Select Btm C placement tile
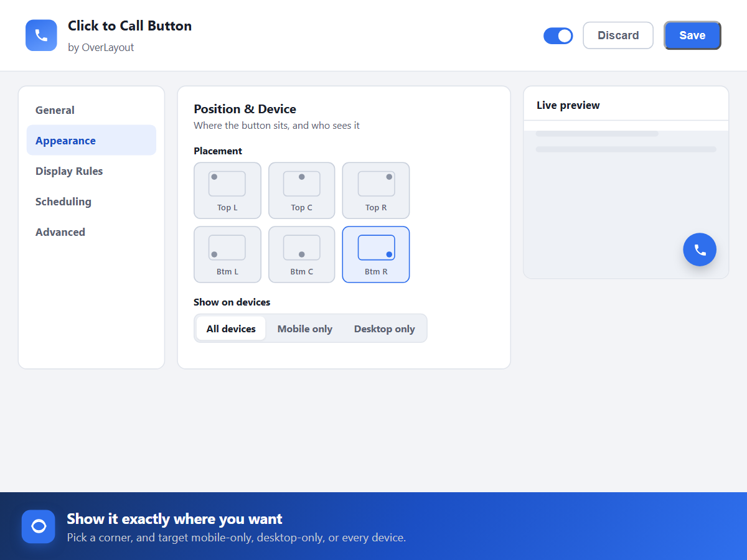The width and height of the screenshot is (747, 560). [302, 254]
